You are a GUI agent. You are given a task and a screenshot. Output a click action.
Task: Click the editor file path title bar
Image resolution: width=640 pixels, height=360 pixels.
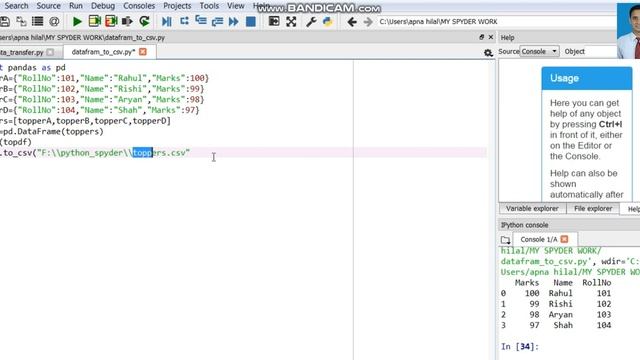(x=82, y=37)
